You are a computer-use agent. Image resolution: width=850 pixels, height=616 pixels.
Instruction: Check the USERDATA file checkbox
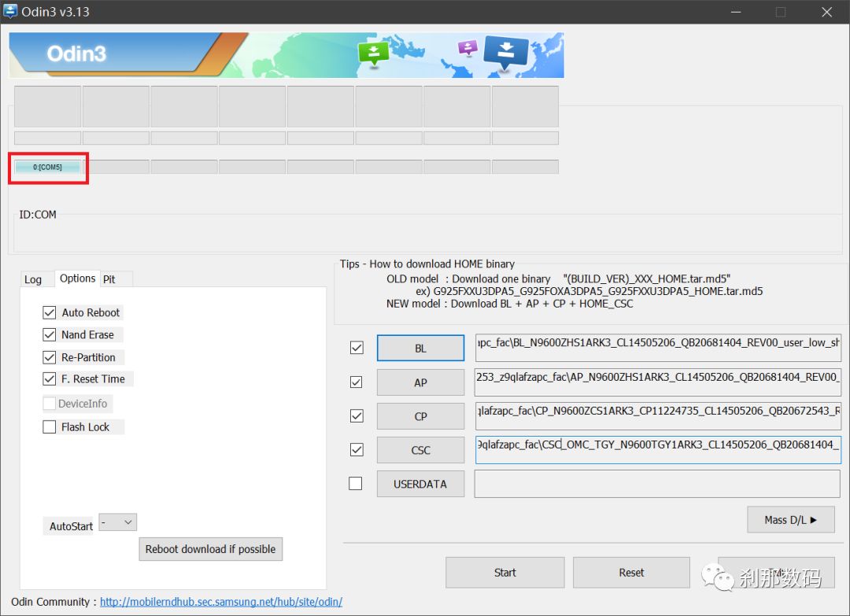click(356, 484)
